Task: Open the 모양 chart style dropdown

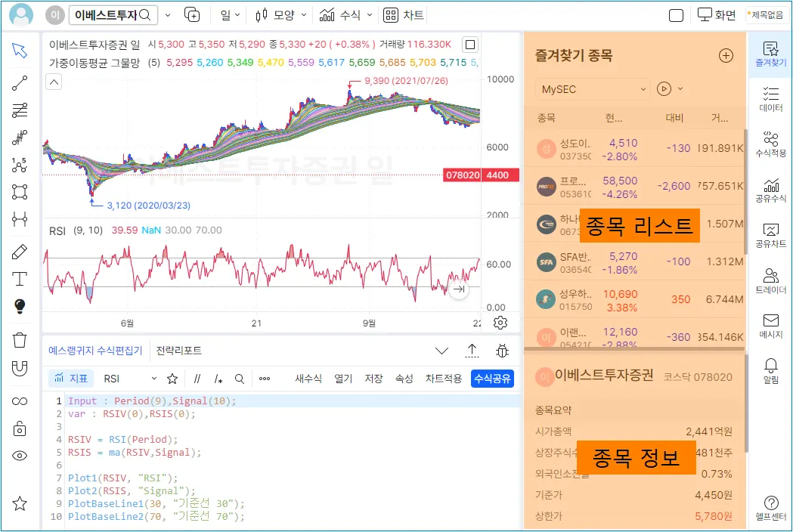Action: 280,15
